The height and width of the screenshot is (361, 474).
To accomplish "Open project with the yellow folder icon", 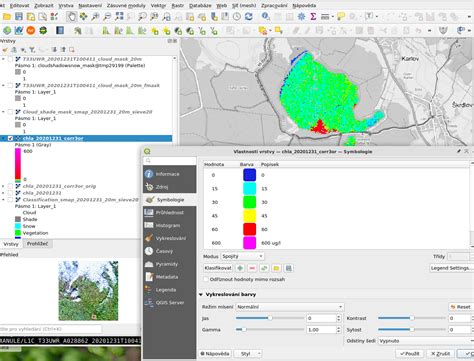I will click(7, 17).
